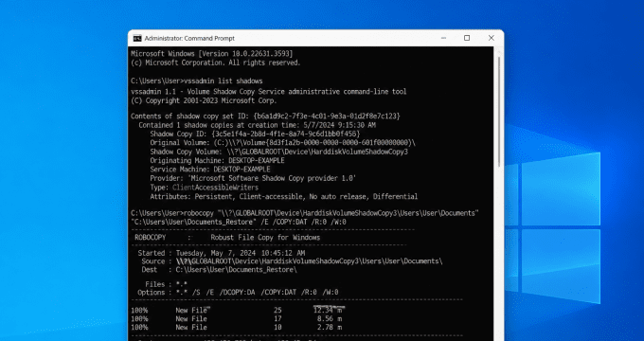Minimize the Administrator Command Prompt window
The image size is (644, 341).
[443, 38]
